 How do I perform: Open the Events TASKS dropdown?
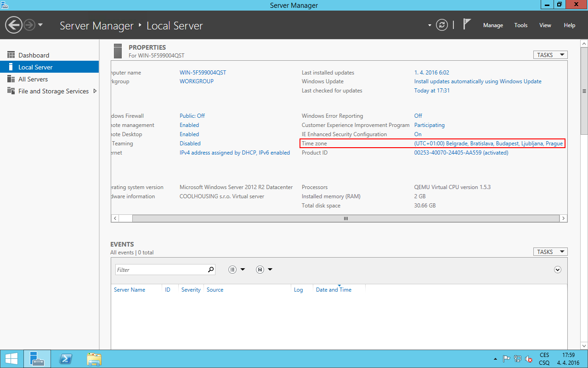coord(550,252)
